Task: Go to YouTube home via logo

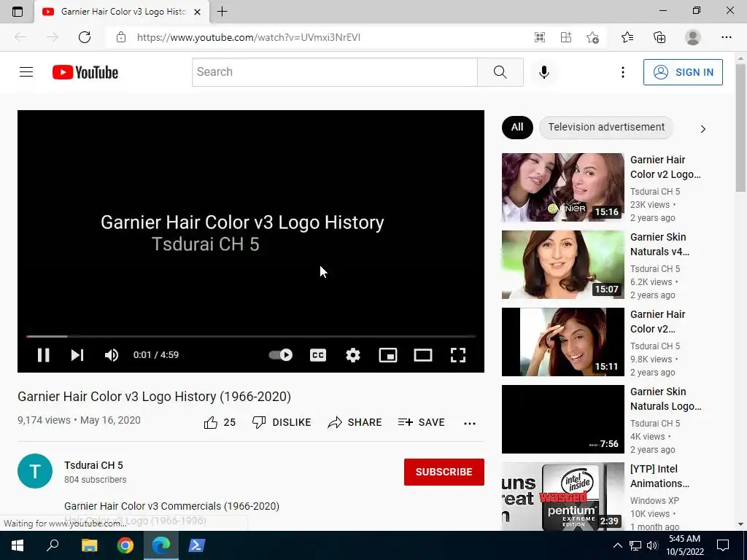Action: click(85, 72)
